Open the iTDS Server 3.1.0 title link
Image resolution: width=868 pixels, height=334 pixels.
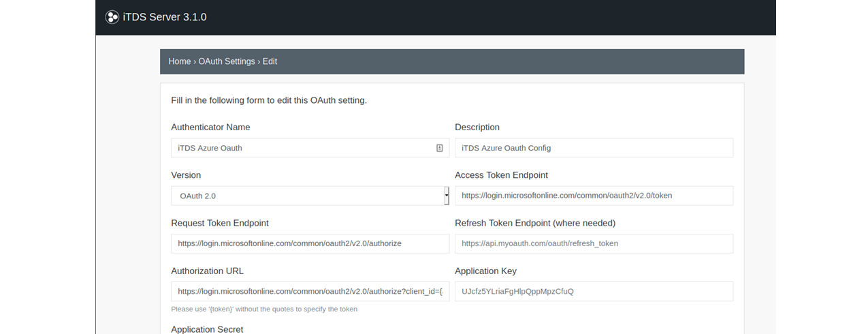click(x=165, y=17)
